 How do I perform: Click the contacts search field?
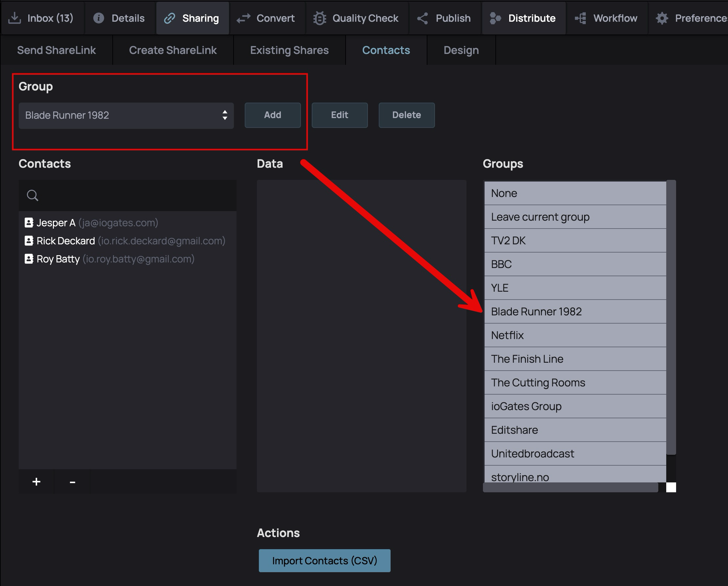tap(135, 195)
